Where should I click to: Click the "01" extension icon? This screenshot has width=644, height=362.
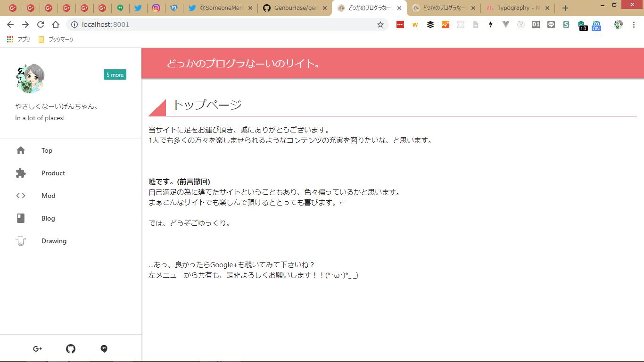(536, 25)
